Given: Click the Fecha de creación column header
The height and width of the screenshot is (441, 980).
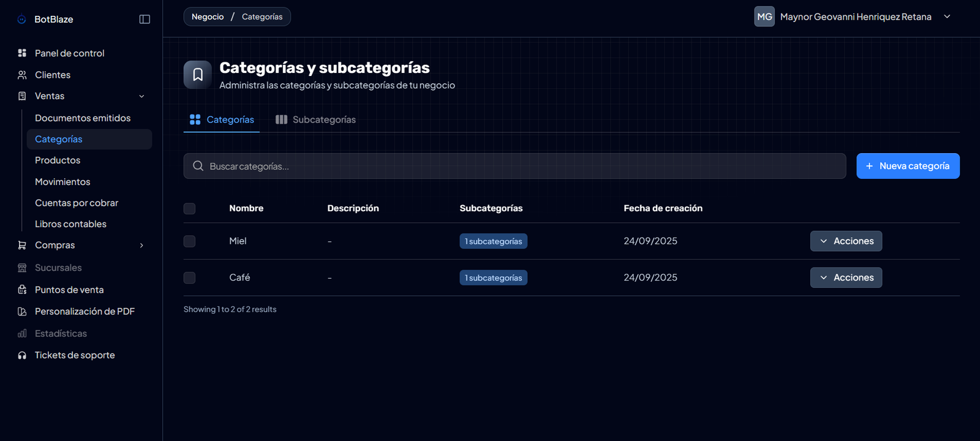Looking at the screenshot, I should pos(663,208).
